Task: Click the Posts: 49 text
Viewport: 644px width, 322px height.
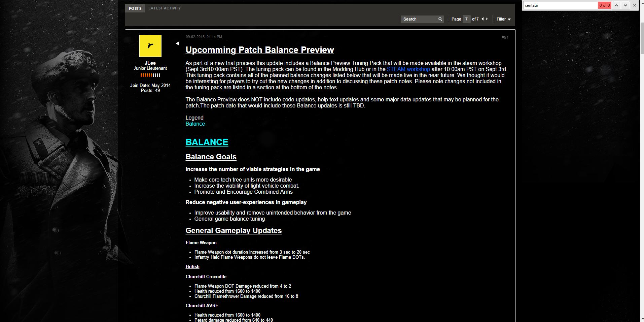Action: pyautogui.click(x=150, y=91)
